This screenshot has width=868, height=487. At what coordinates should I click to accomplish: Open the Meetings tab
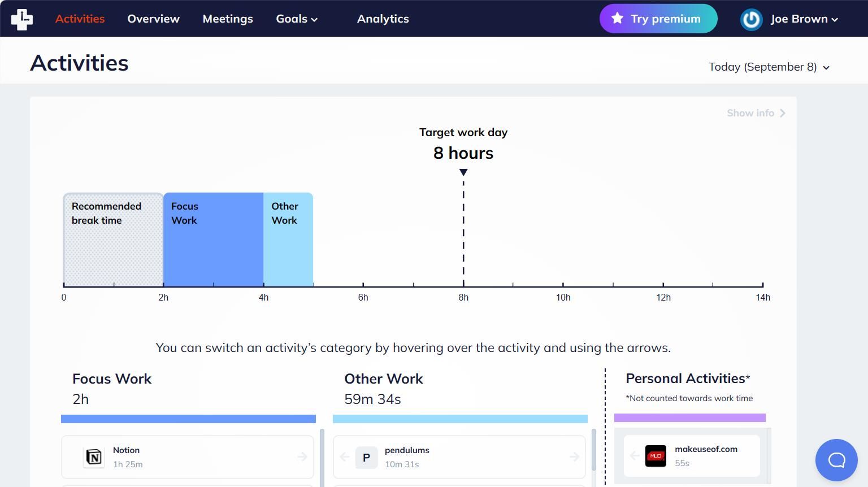point(228,19)
